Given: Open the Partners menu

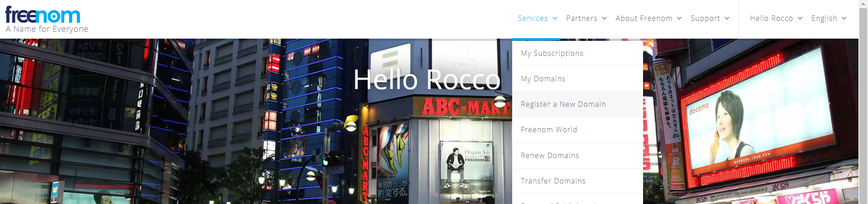Looking at the screenshot, I should tap(586, 18).
